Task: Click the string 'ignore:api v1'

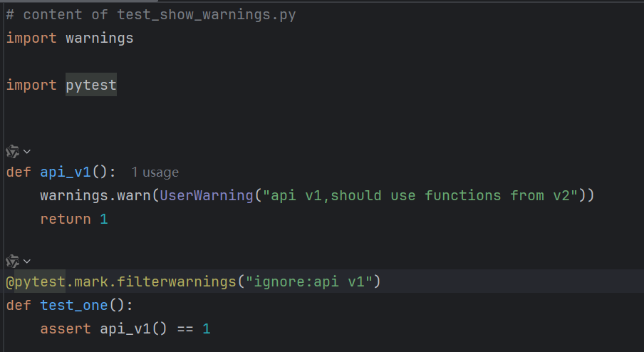Action: tap(309, 281)
